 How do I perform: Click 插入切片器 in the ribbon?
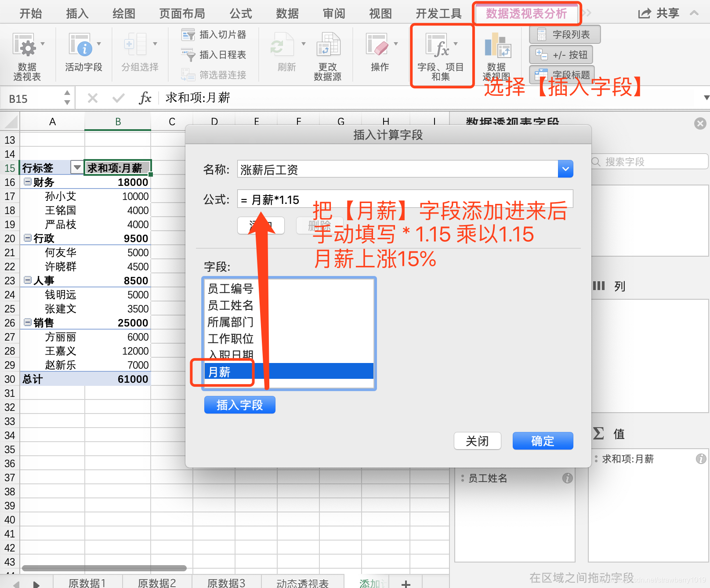point(214,35)
